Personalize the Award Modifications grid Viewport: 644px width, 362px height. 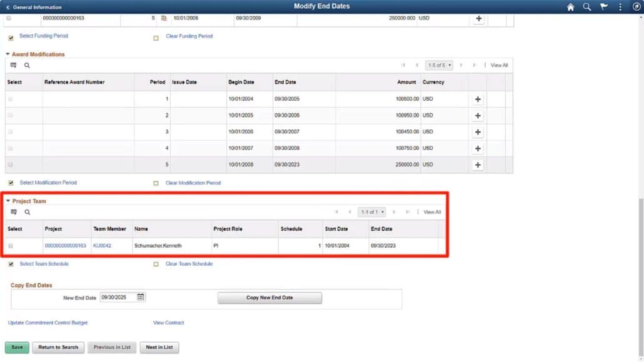(x=14, y=64)
